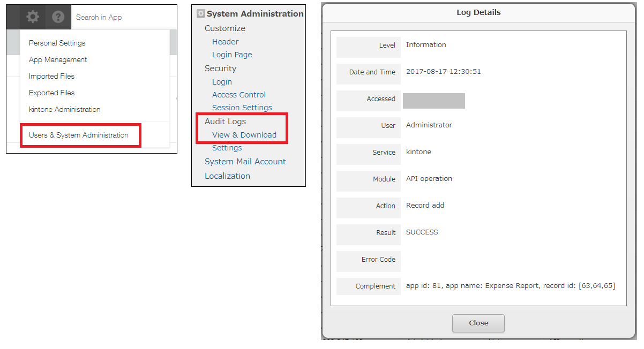This screenshot has width=644, height=349.
Task: Open Audit Logs View & Download
Action: [x=244, y=135]
